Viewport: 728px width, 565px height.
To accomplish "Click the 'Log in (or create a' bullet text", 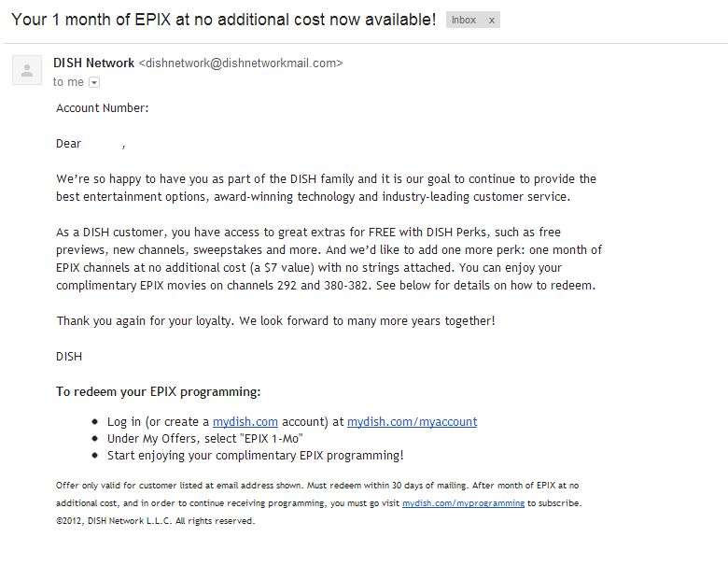I will (159, 421).
